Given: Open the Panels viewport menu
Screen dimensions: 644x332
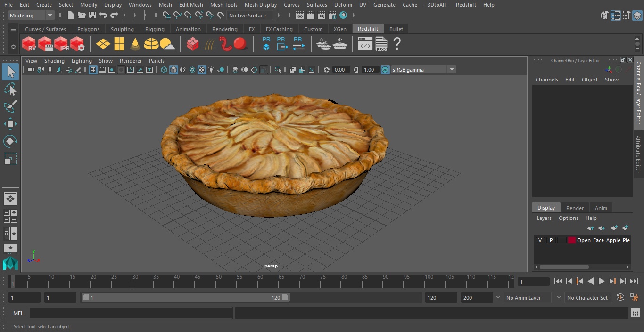Looking at the screenshot, I should click(157, 61).
